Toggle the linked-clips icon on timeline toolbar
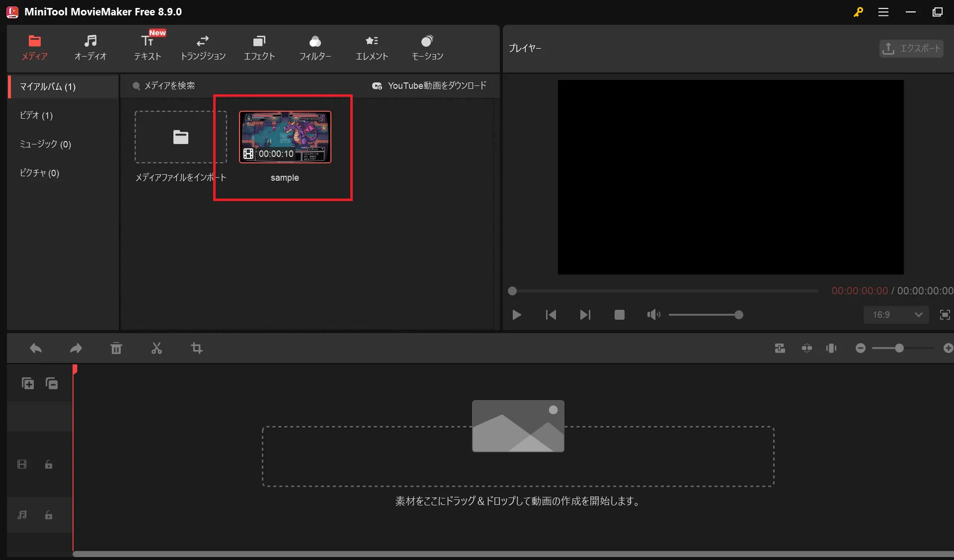 click(x=780, y=349)
